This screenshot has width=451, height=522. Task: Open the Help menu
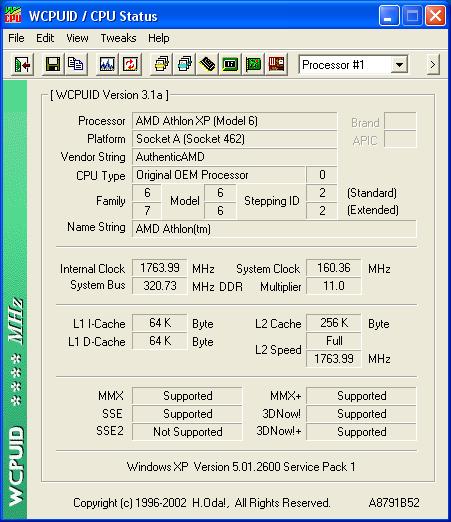tap(159, 38)
